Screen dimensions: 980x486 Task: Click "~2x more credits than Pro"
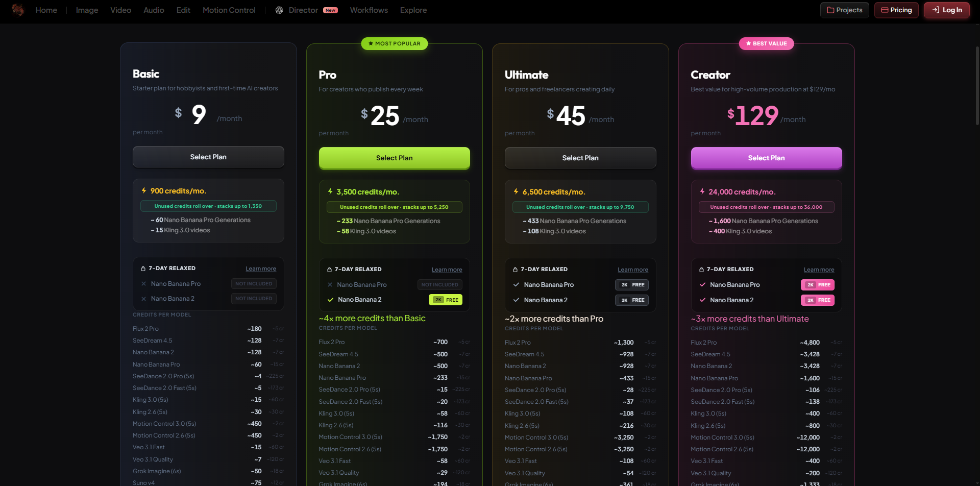pos(554,319)
